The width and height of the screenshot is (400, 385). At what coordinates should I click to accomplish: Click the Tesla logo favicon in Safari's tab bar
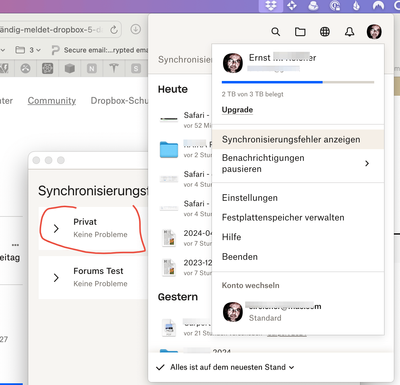(114, 68)
